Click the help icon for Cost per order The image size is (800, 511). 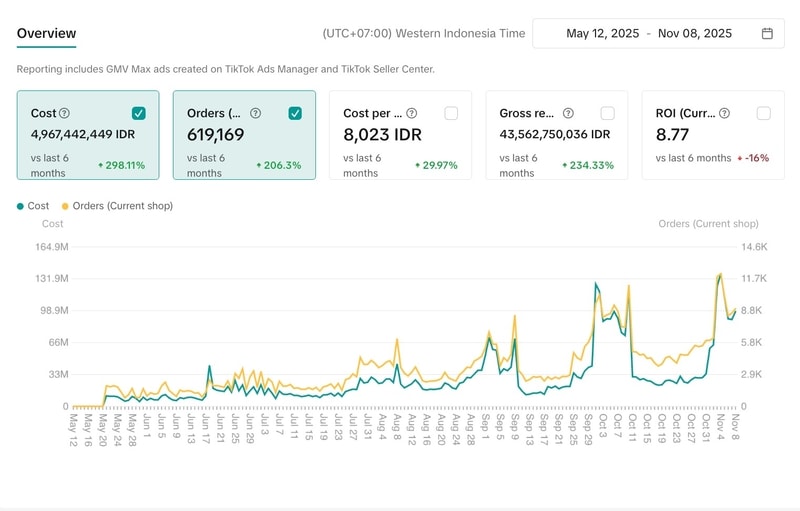coord(411,114)
